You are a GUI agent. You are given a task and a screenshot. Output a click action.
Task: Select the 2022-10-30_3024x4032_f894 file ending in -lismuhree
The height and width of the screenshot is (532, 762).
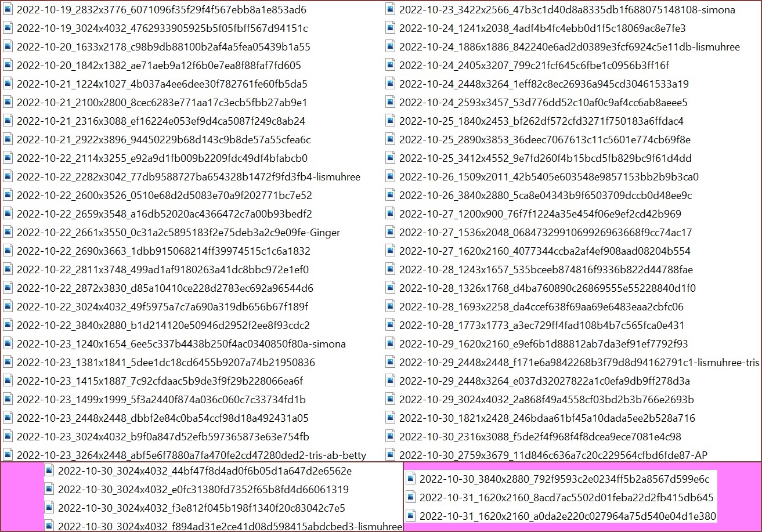(229, 526)
